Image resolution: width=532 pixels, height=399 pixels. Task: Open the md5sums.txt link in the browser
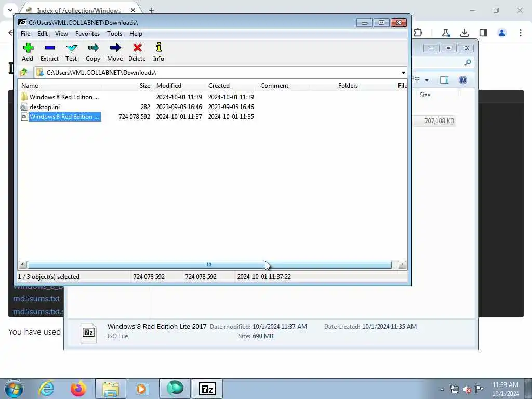coord(36,299)
